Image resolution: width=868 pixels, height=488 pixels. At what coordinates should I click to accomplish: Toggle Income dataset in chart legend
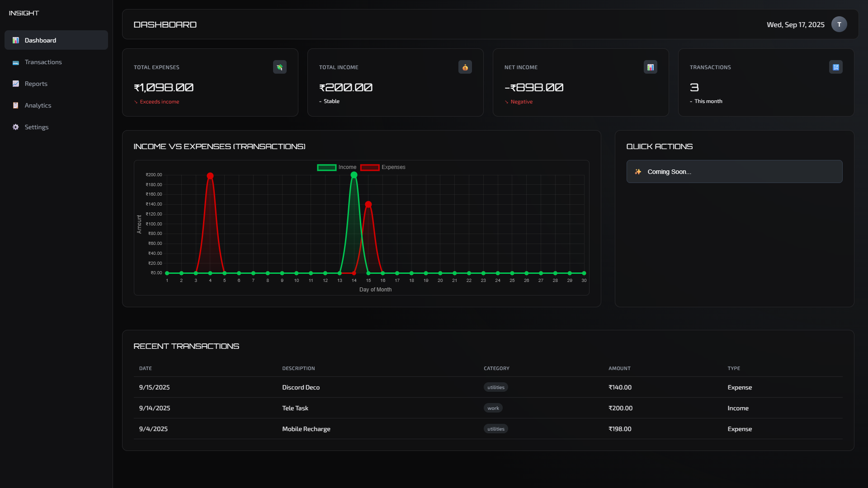click(x=337, y=167)
